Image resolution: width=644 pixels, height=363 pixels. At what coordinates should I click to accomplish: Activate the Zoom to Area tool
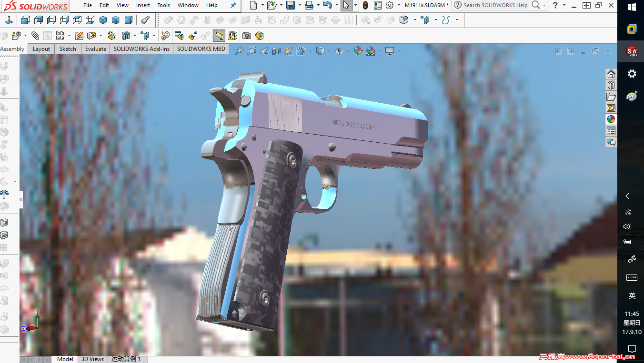[252, 51]
